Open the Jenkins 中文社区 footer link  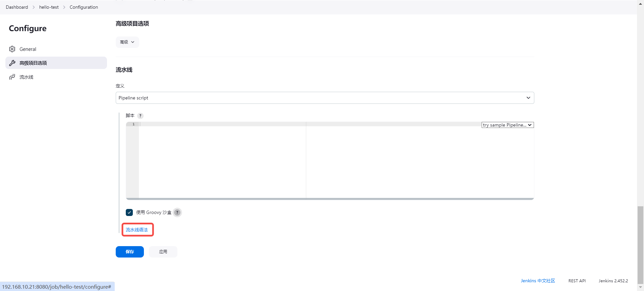pos(538,281)
